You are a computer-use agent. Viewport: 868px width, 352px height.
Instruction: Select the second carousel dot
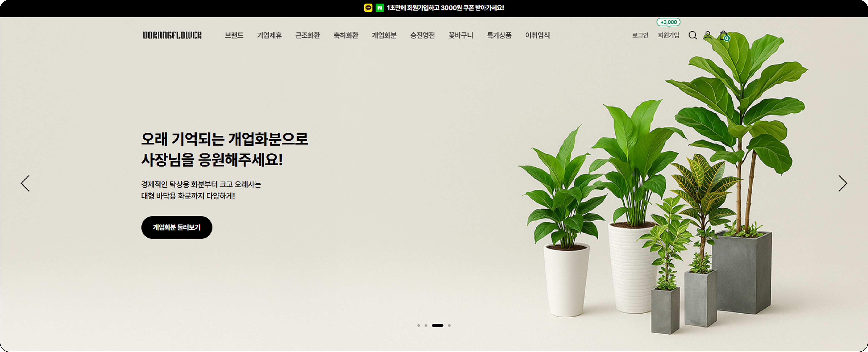pyautogui.click(x=426, y=325)
